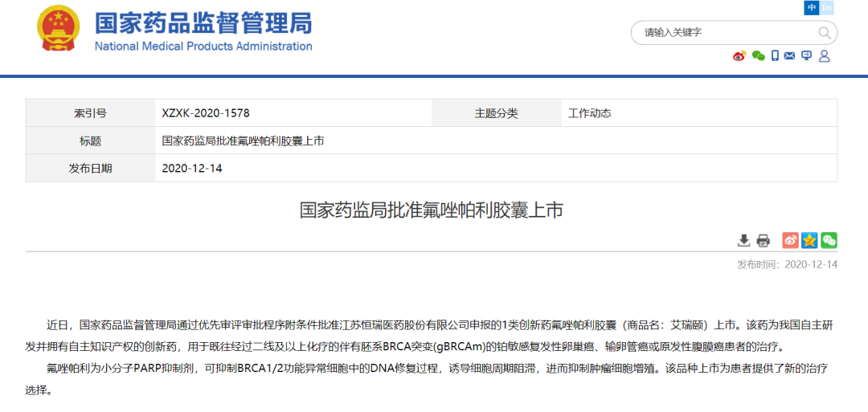
Task: Click the monitor screen icon in header
Action: [807, 56]
